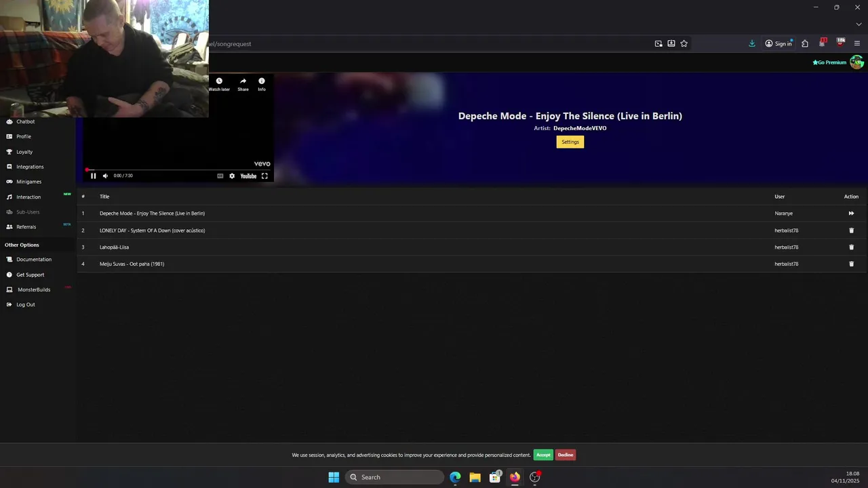Viewport: 868px width, 488px height.
Task: Click the Lahopää-Liisa song title
Action: click(114, 247)
